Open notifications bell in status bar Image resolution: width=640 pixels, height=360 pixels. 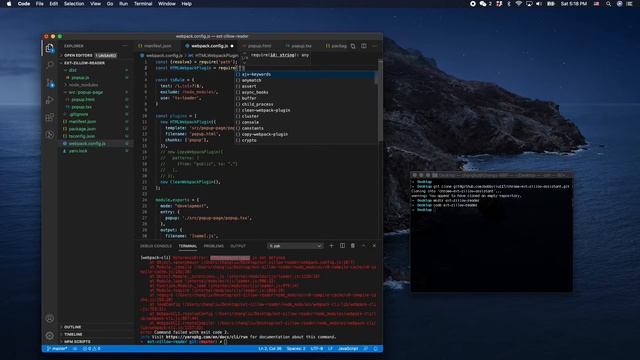376,349
